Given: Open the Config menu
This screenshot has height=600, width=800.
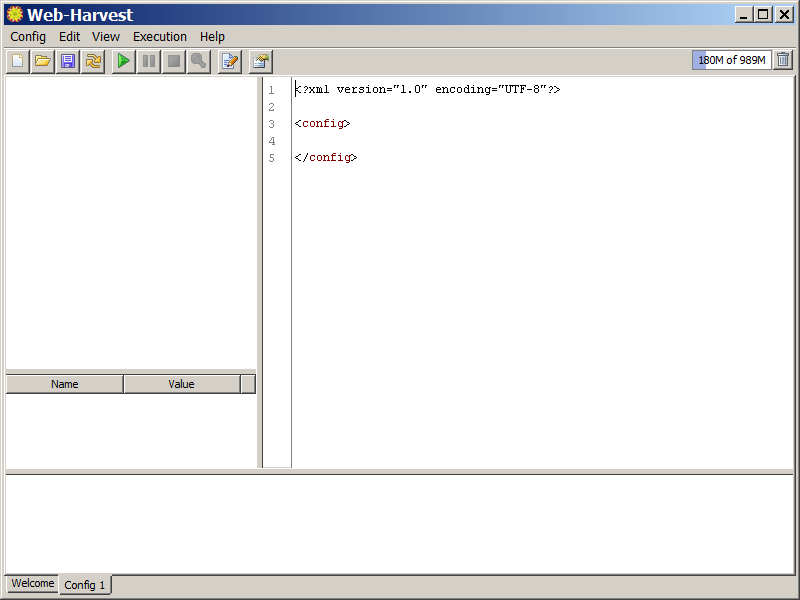Looking at the screenshot, I should pyautogui.click(x=27, y=36).
